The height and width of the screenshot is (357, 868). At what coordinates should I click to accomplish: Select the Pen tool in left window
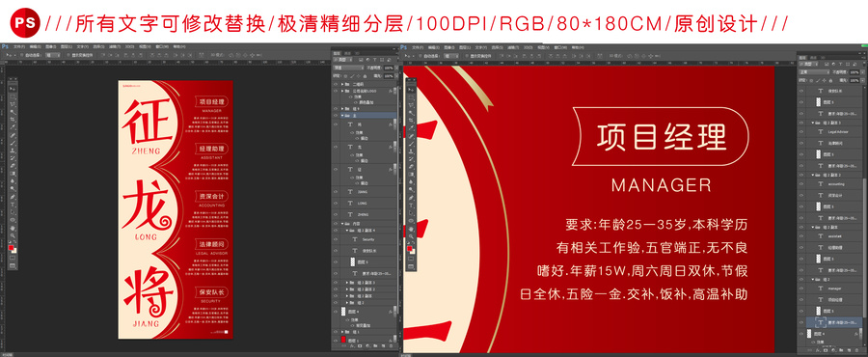point(13,197)
